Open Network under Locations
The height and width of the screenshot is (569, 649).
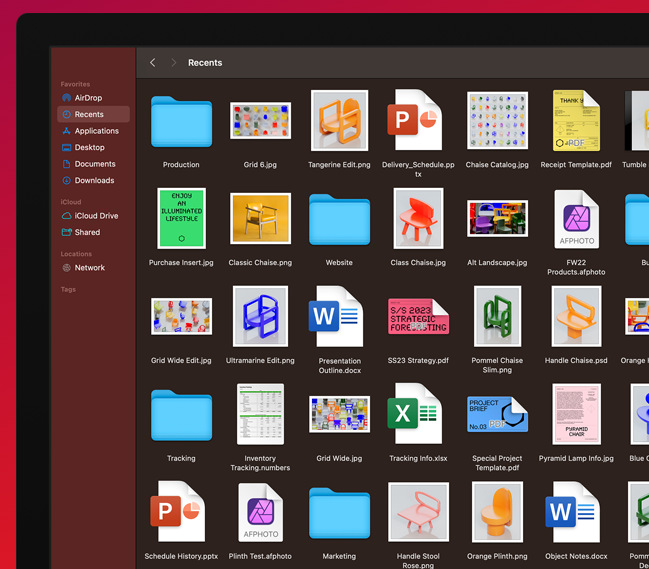[x=89, y=268]
